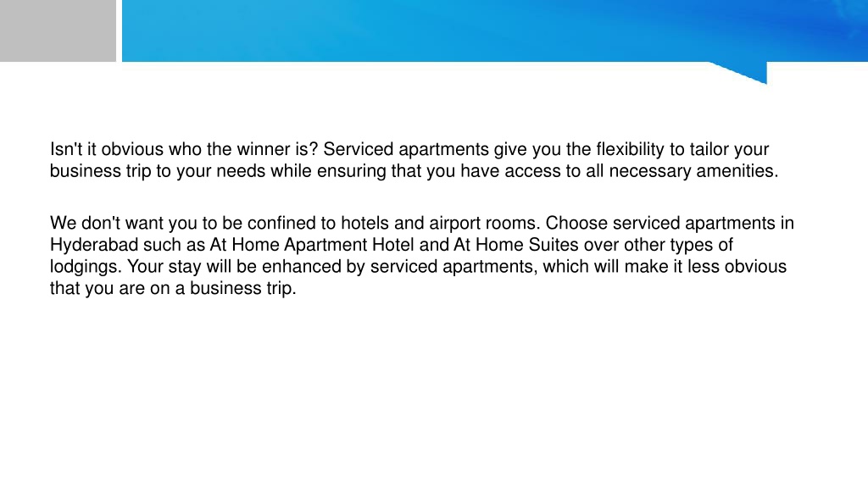Click the word "Choose" in the second paragraph
This screenshot has width=868, height=488.
[x=576, y=223]
